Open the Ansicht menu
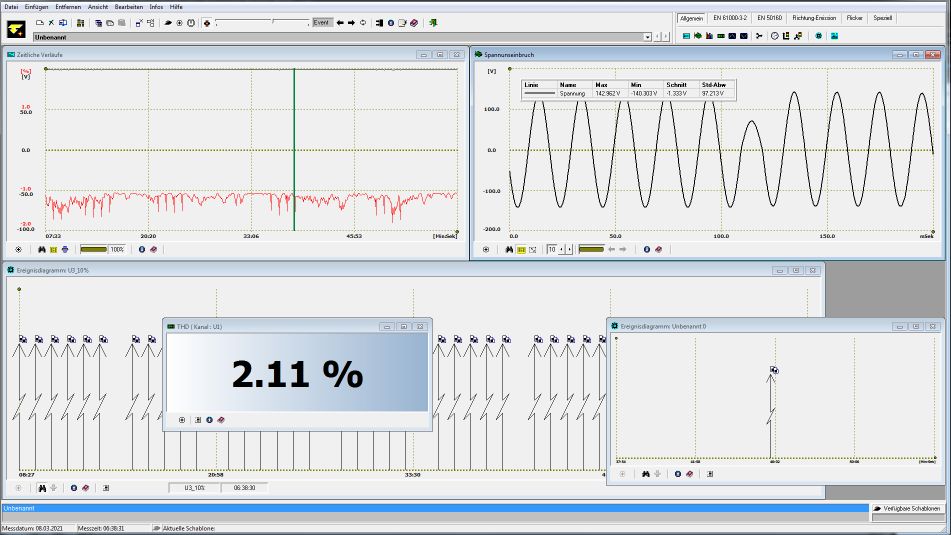951x535 pixels. pyautogui.click(x=98, y=6)
